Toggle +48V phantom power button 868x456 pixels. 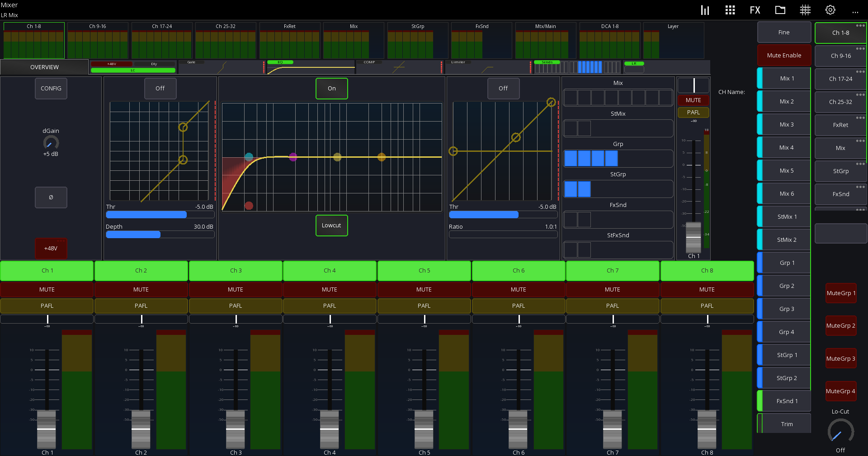pos(51,249)
